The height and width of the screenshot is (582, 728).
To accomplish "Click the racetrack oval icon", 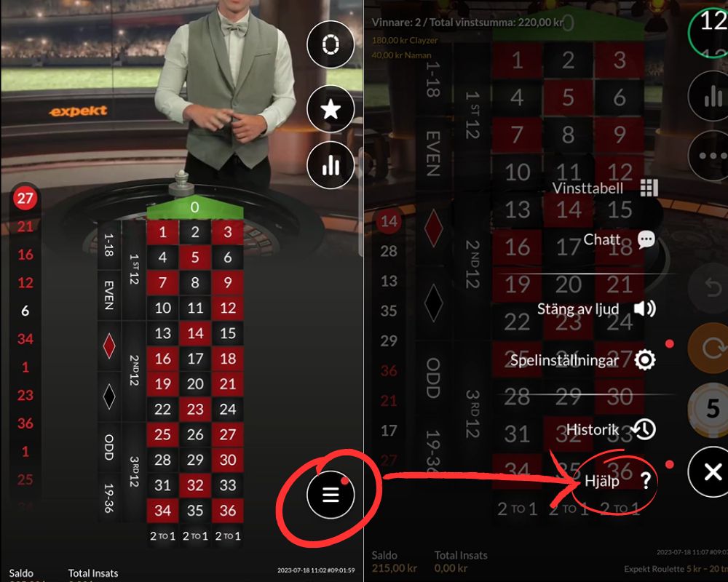I will [x=331, y=44].
